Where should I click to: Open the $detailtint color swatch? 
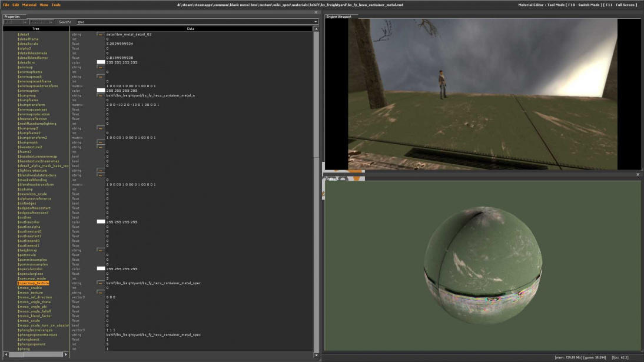[x=101, y=62]
